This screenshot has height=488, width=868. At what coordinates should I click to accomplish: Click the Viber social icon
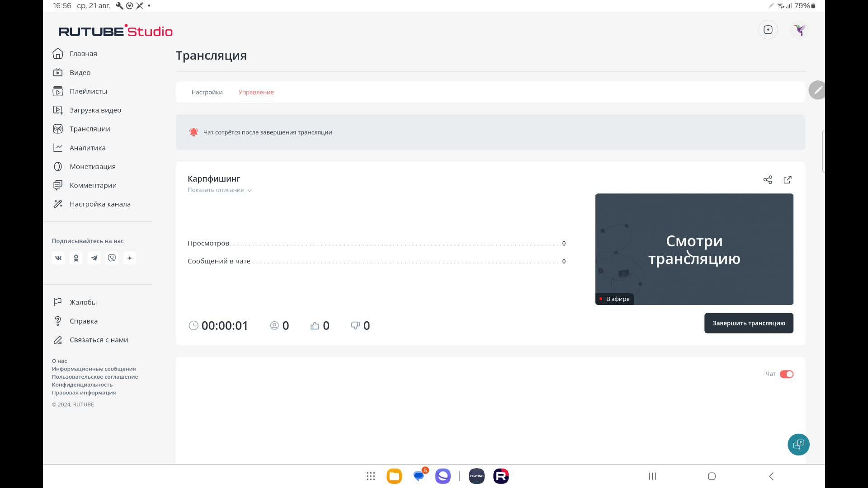pyautogui.click(x=112, y=258)
